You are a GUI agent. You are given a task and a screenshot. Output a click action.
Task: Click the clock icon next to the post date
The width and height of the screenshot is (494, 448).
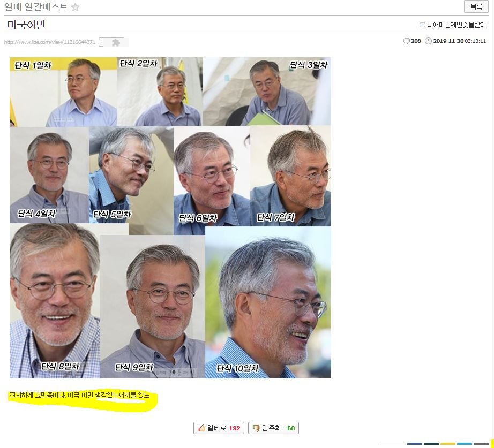[428, 41]
